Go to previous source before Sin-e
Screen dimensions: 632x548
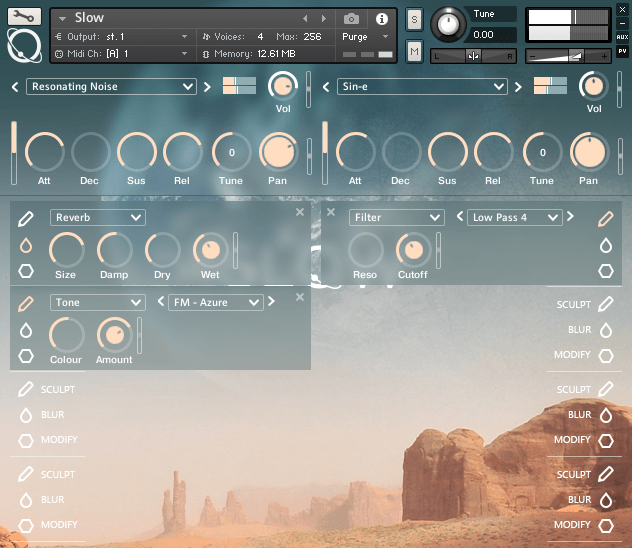(x=326, y=87)
